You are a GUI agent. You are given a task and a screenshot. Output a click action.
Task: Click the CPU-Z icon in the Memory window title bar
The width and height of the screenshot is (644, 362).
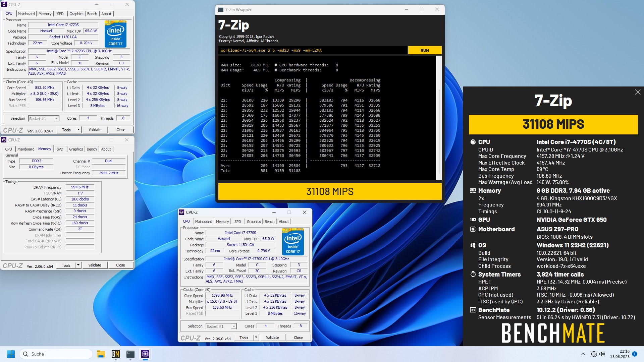[4, 140]
